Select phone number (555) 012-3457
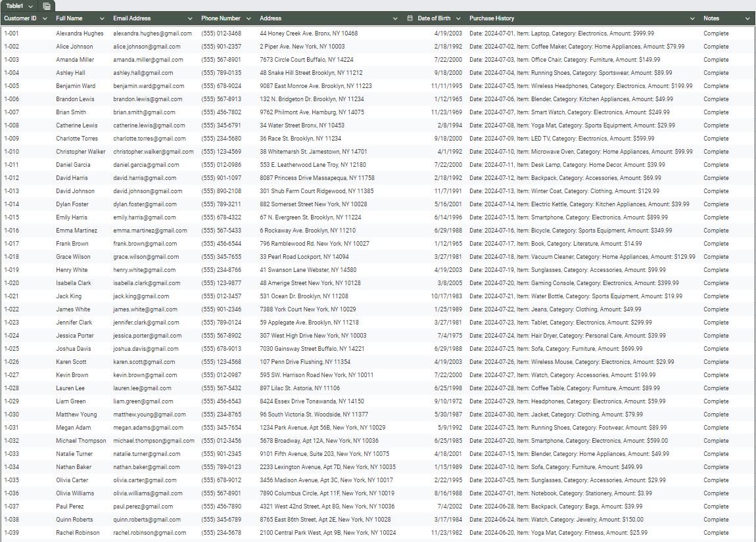This screenshot has height=542, width=756. [222, 296]
